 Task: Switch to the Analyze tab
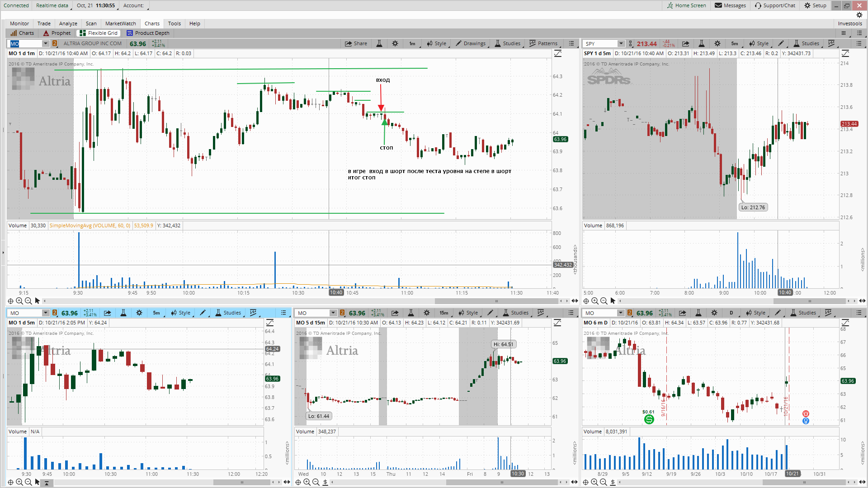coord(68,23)
